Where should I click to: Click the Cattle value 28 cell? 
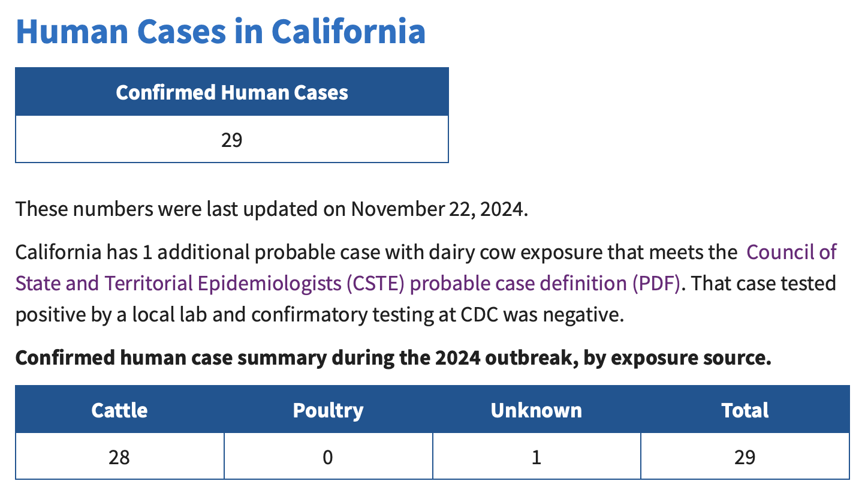pyautogui.click(x=120, y=457)
